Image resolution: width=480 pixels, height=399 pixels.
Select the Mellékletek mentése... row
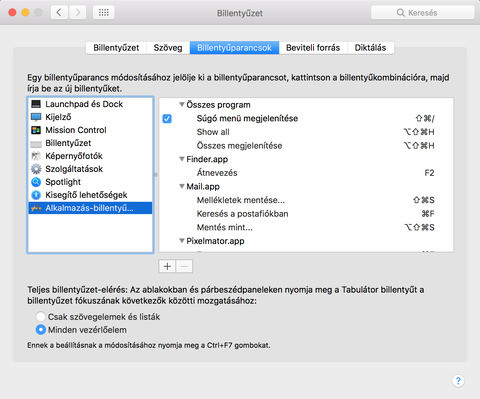coord(306,200)
